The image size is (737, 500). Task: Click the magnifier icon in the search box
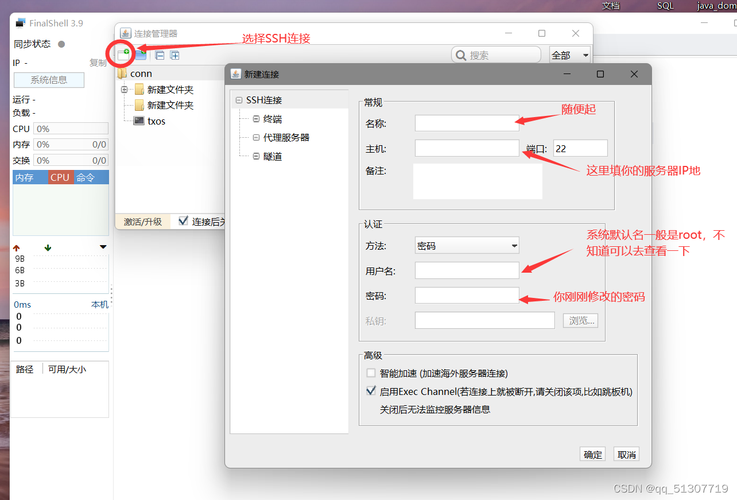(461, 55)
